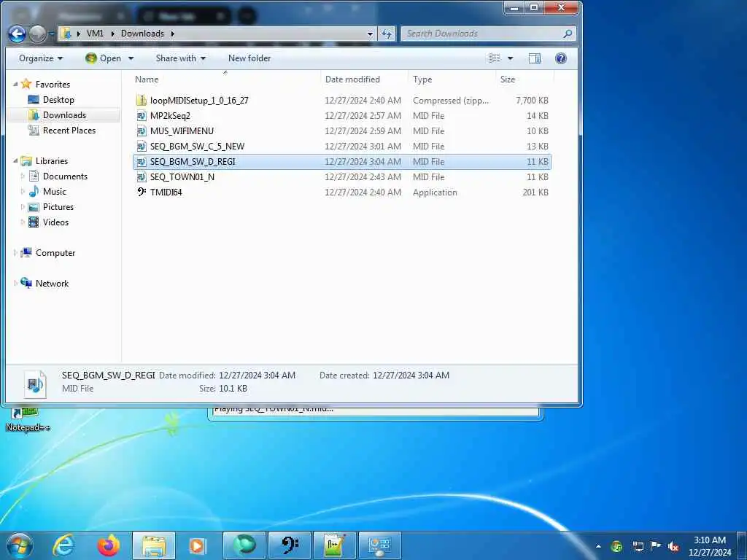
Task: Click the MUS_WIFIMENU file icon
Action: point(141,131)
